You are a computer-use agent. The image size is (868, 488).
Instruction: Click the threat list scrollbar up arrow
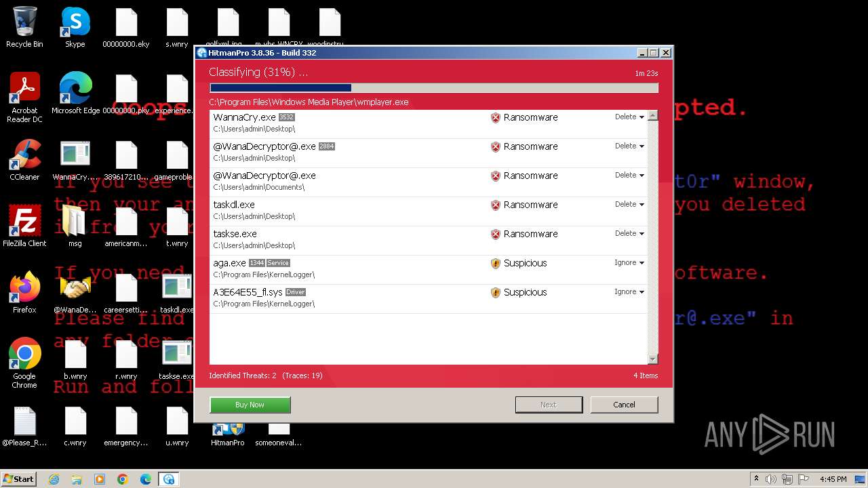[x=652, y=116]
